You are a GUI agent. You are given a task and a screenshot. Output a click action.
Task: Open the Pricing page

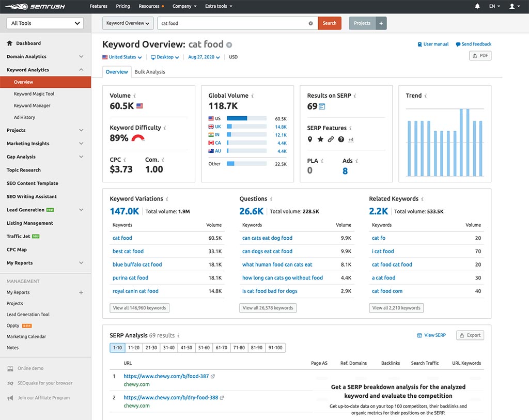pyautogui.click(x=123, y=6)
